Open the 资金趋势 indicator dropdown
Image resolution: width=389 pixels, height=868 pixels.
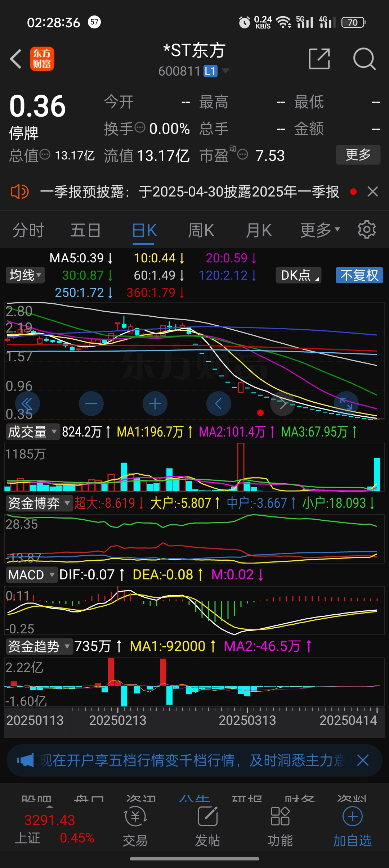(x=39, y=646)
